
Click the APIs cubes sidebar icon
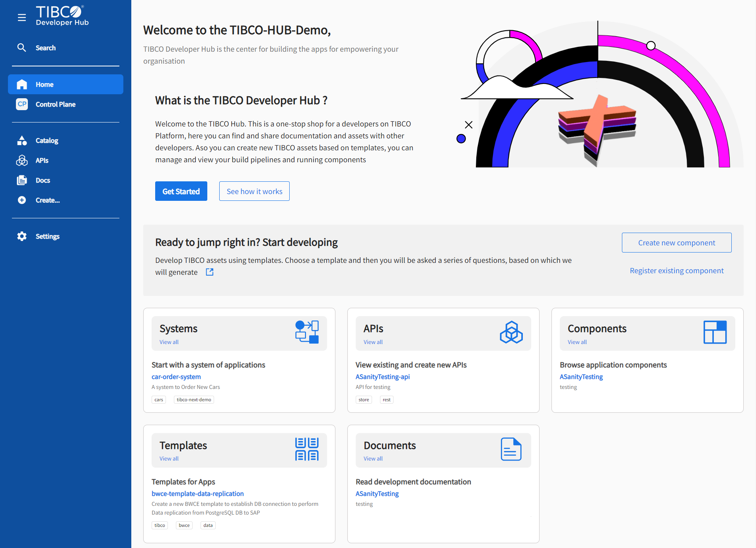tap(22, 160)
